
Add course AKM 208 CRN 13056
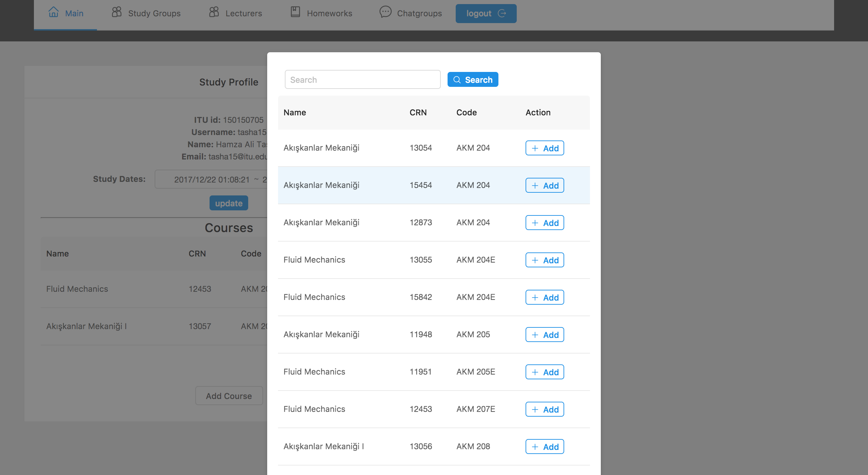pos(545,446)
